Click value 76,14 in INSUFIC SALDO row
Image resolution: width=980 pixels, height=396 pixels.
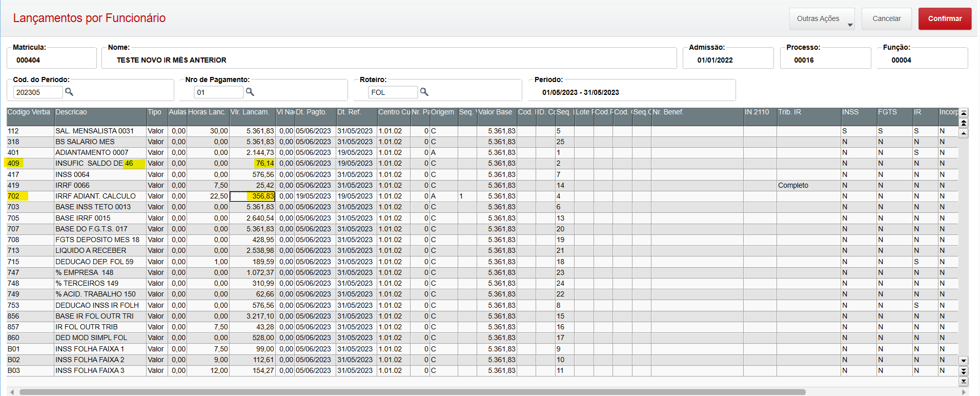252,163
